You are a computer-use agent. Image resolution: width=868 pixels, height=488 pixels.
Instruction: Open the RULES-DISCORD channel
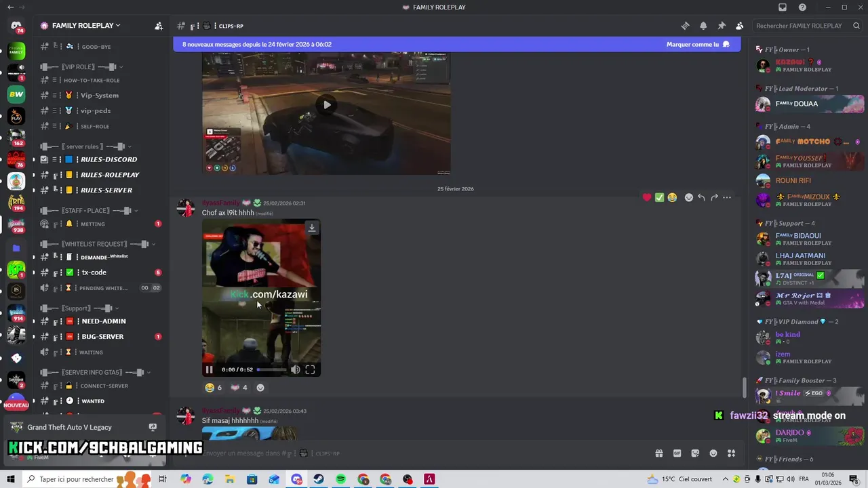100,159
